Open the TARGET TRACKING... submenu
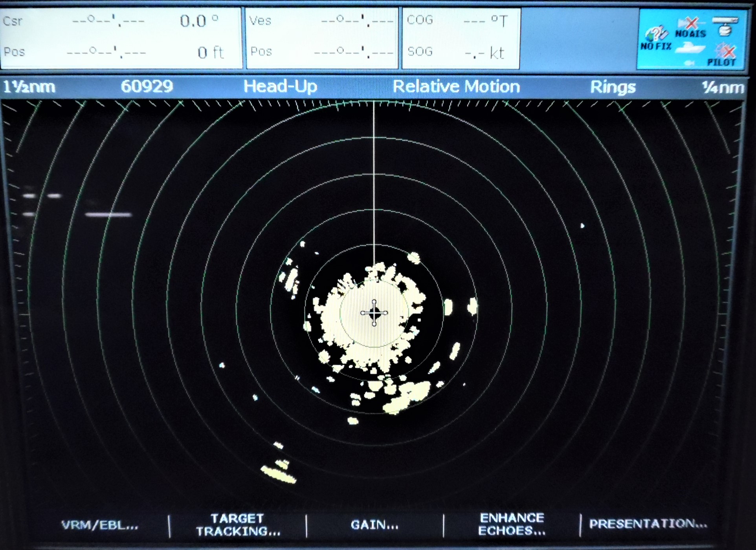 click(x=238, y=525)
